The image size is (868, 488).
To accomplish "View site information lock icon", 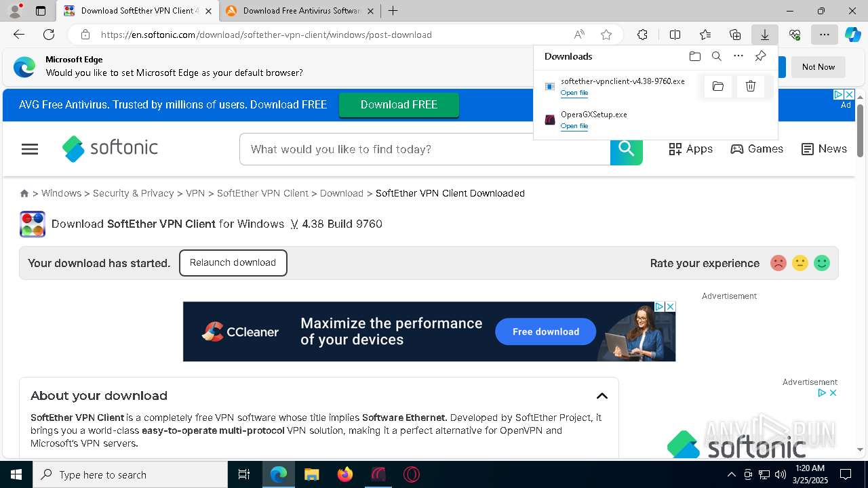I will point(85,35).
